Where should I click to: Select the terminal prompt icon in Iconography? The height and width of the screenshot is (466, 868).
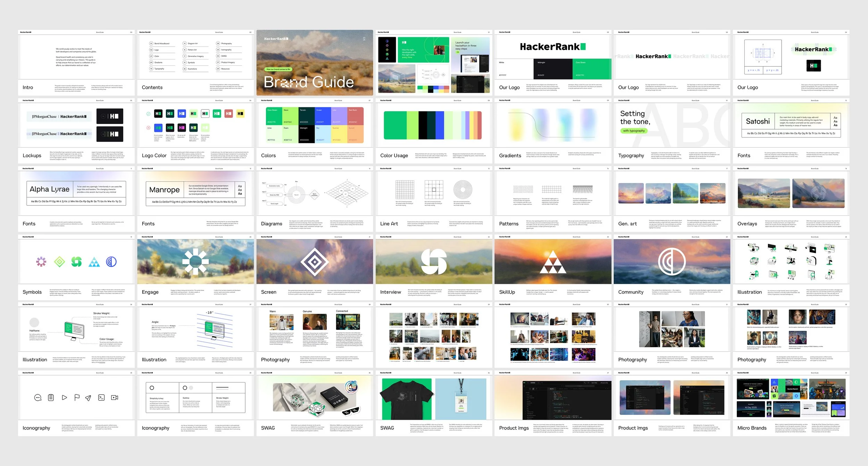click(x=101, y=398)
